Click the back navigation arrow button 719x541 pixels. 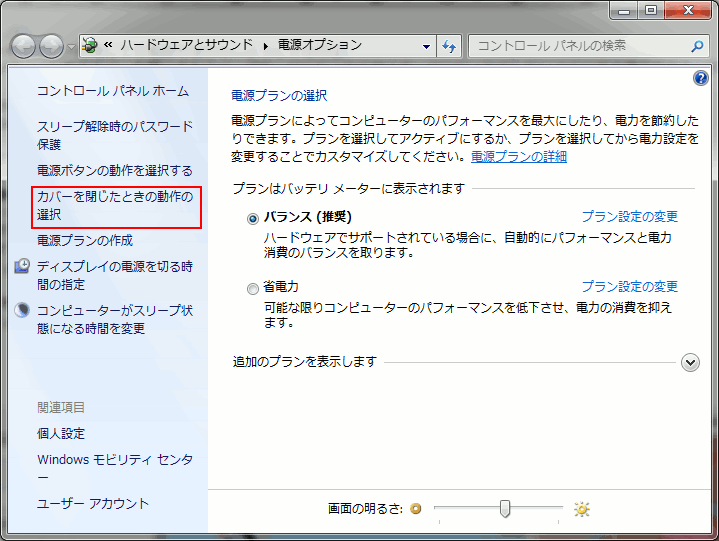click(x=23, y=46)
